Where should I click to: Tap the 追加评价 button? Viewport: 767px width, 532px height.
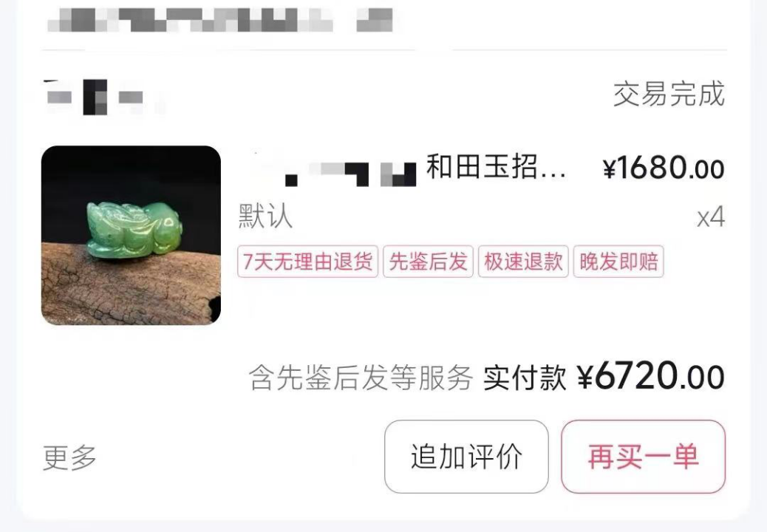(x=466, y=457)
